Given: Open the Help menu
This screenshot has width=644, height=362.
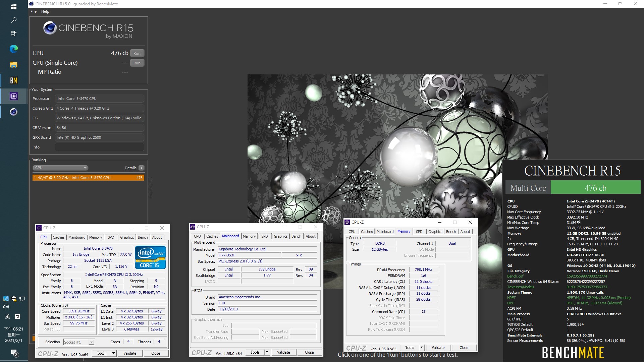Looking at the screenshot, I should point(45,11).
